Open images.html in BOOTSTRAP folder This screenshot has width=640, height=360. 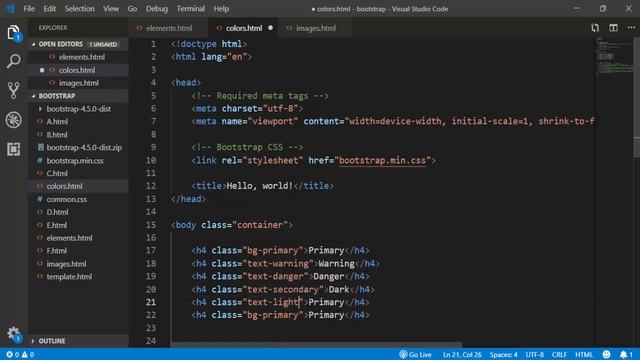(x=78, y=264)
